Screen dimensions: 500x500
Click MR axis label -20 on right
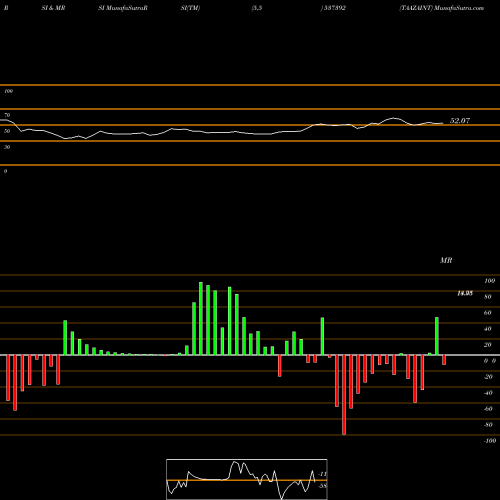[488, 377]
